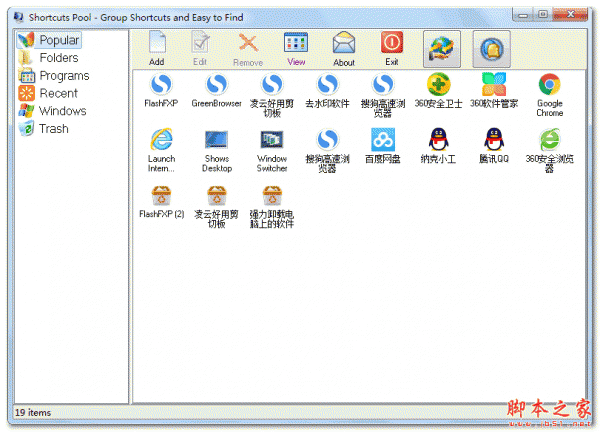This screenshot has height=432, width=600.
Task: Select the 腾讯QQ shortcut
Action: coord(494,147)
